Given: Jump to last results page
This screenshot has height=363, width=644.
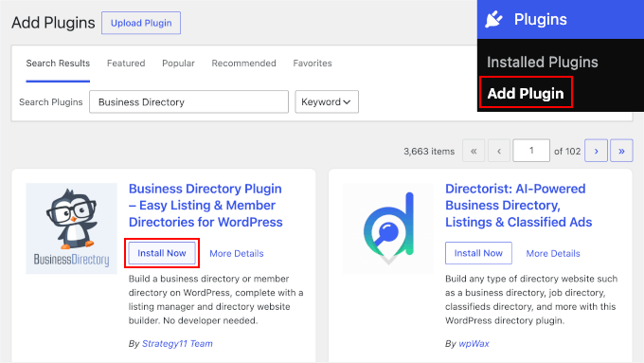Looking at the screenshot, I should pos(621,151).
